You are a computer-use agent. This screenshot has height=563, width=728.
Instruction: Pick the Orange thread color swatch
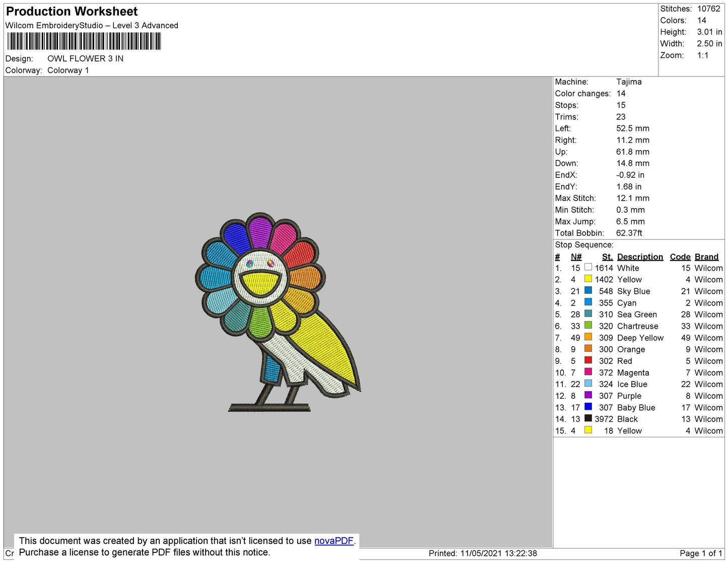coord(588,348)
